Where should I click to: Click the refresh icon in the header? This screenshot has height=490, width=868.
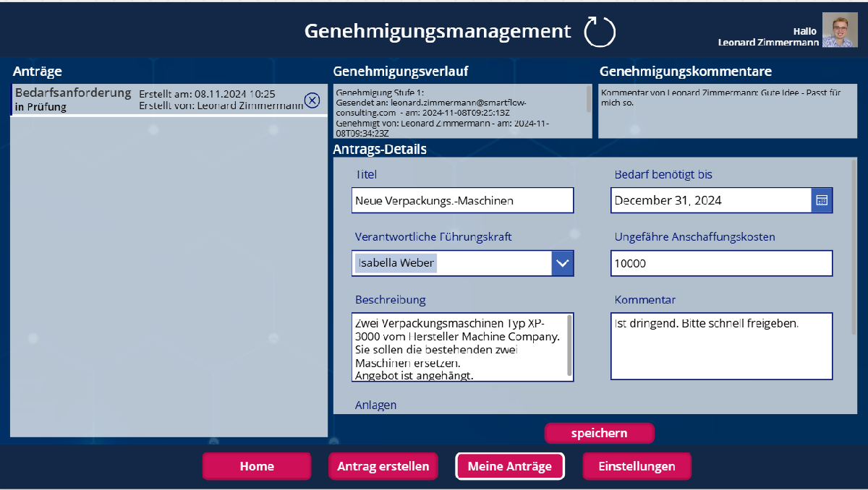600,32
